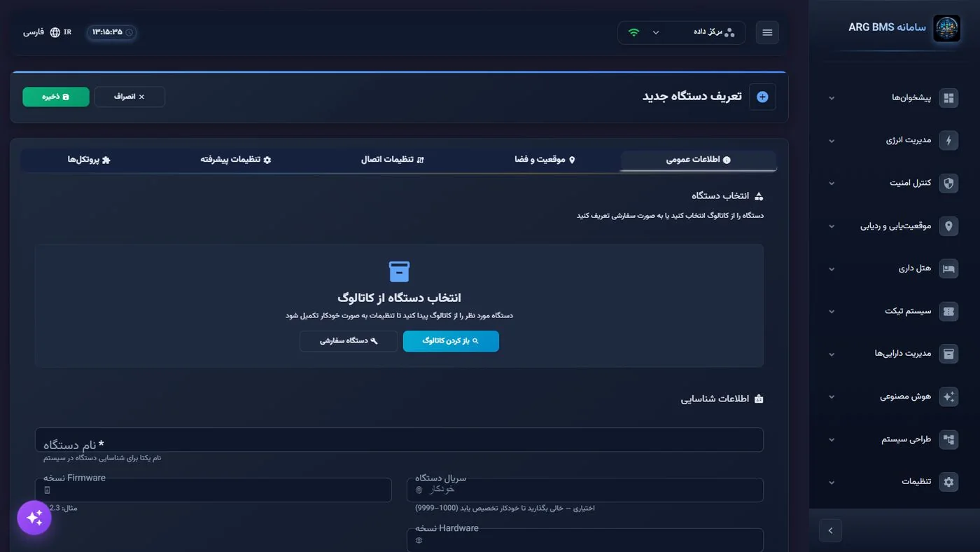Click the هتل داری bed icon
This screenshot has height=552, width=980.
tap(948, 269)
